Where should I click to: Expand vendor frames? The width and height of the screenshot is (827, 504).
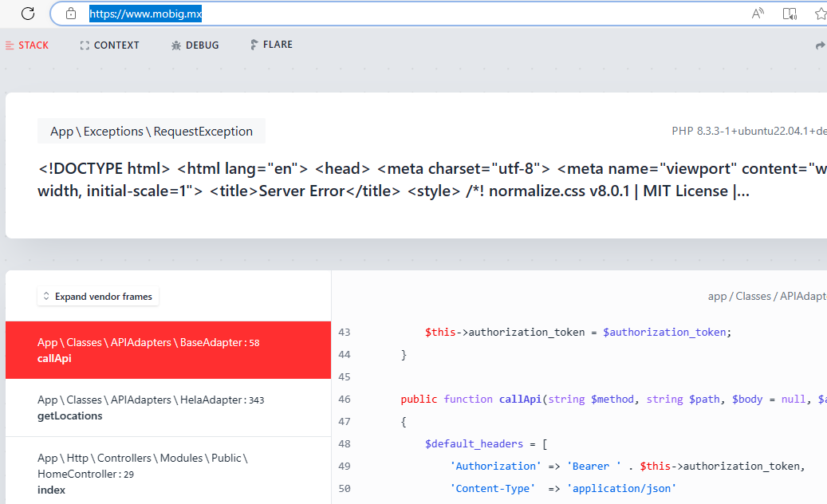coord(98,297)
